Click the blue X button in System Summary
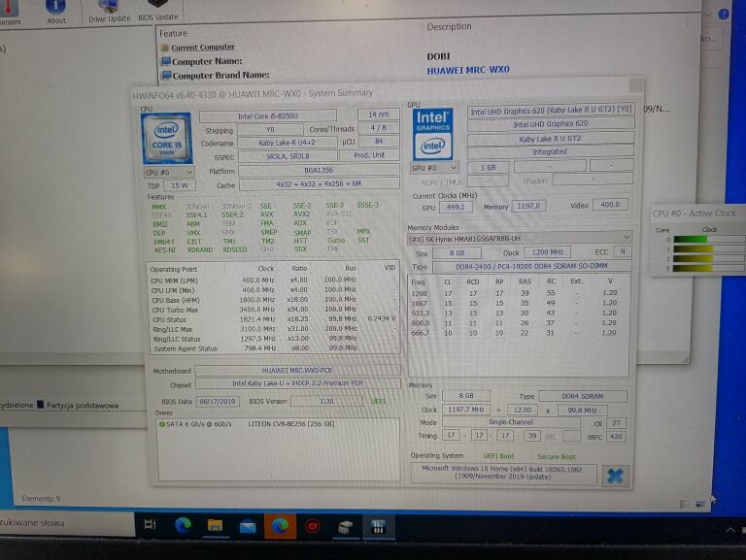 [615, 476]
